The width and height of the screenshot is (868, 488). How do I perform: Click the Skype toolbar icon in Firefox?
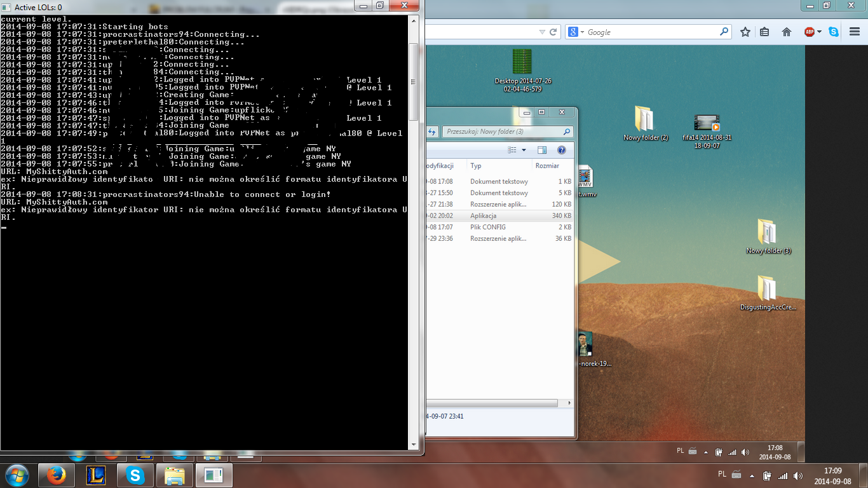[x=834, y=32]
